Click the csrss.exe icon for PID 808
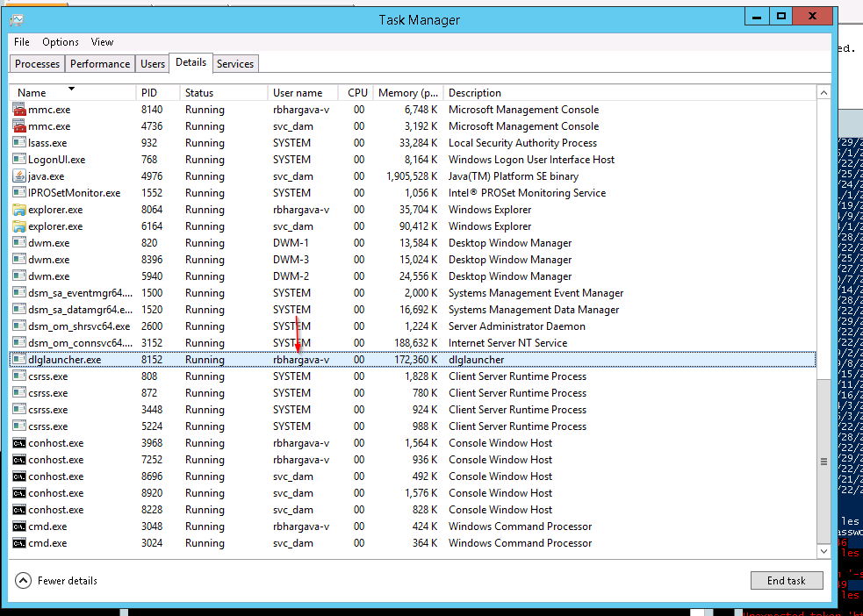Image resolution: width=863 pixels, height=616 pixels. [19, 376]
